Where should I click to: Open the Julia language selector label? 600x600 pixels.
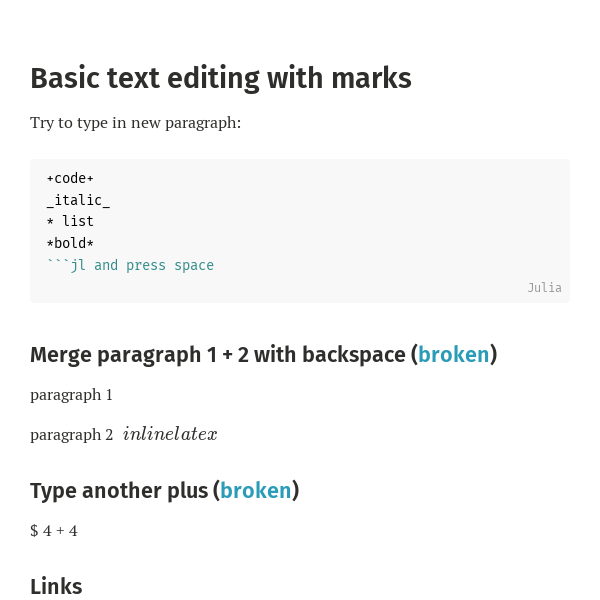pyautogui.click(x=545, y=288)
